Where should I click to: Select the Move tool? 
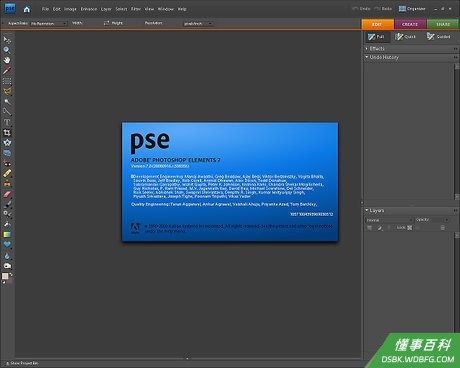7,40
